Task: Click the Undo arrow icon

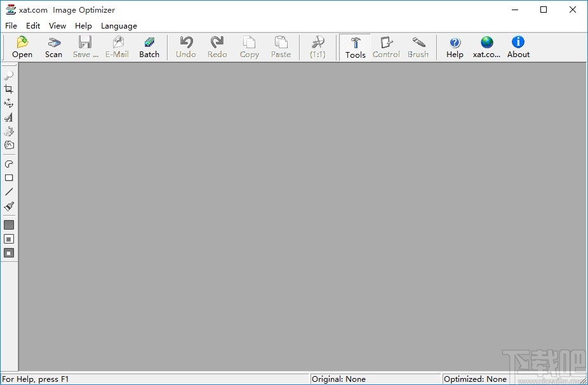Action: tap(186, 42)
